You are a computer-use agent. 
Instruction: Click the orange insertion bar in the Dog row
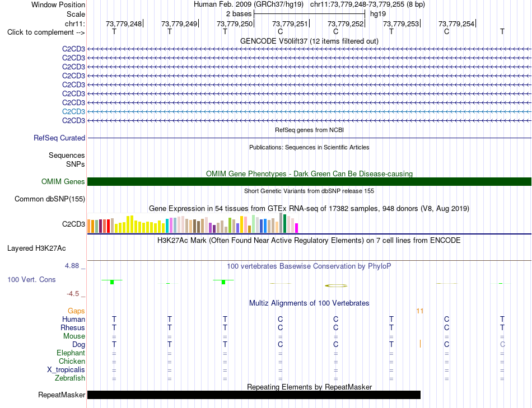pyautogui.click(x=420, y=344)
